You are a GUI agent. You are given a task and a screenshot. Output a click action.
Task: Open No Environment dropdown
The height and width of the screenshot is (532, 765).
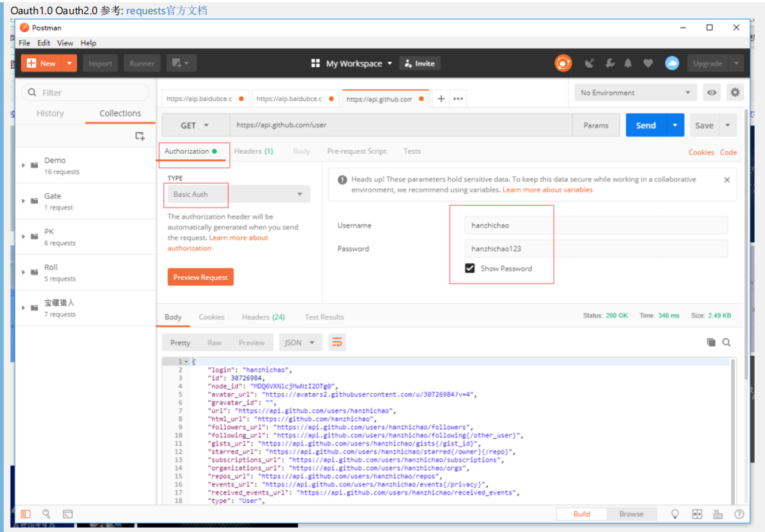point(634,93)
